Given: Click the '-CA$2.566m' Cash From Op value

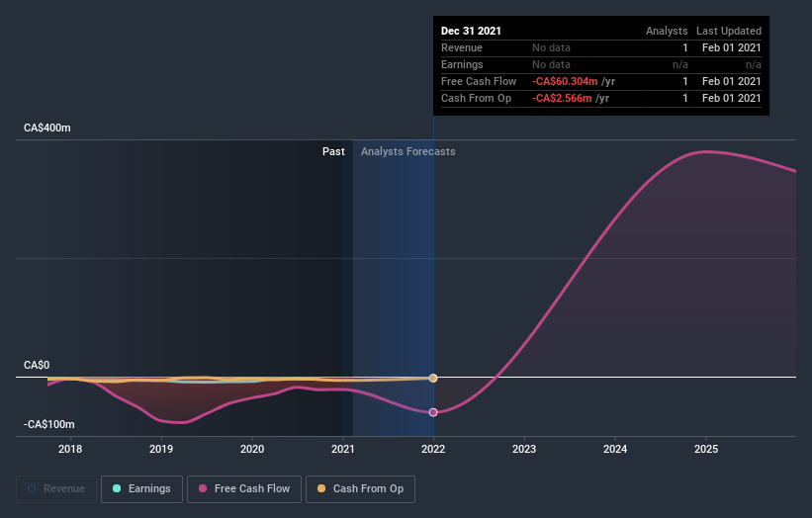Looking at the screenshot, I should pos(562,98).
